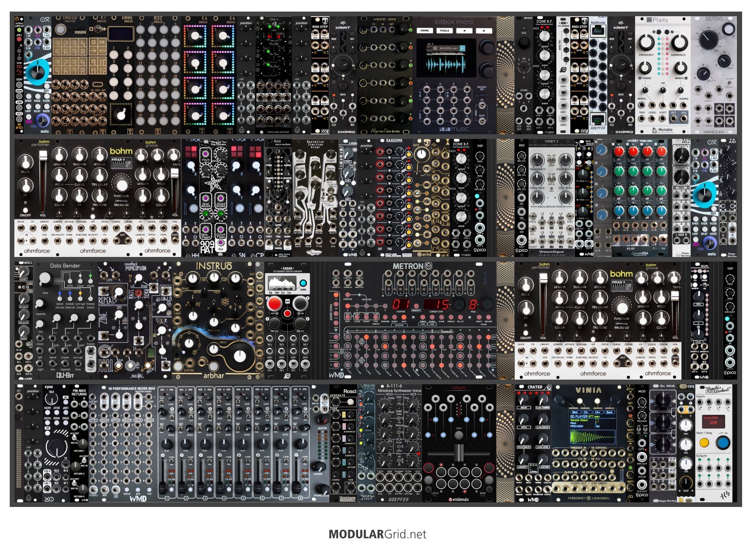Toggle the freeze button on Data Bender

(90, 298)
